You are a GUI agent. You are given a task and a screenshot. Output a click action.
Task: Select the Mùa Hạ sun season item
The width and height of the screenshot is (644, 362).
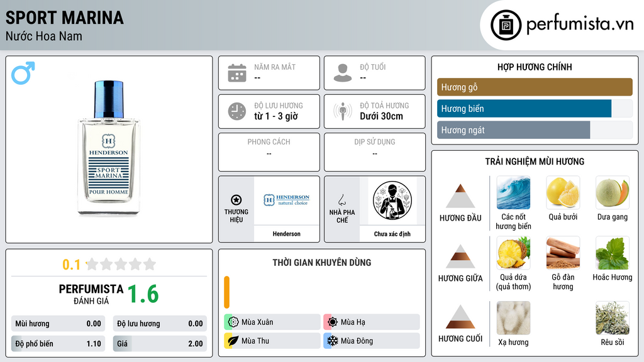[372, 322]
